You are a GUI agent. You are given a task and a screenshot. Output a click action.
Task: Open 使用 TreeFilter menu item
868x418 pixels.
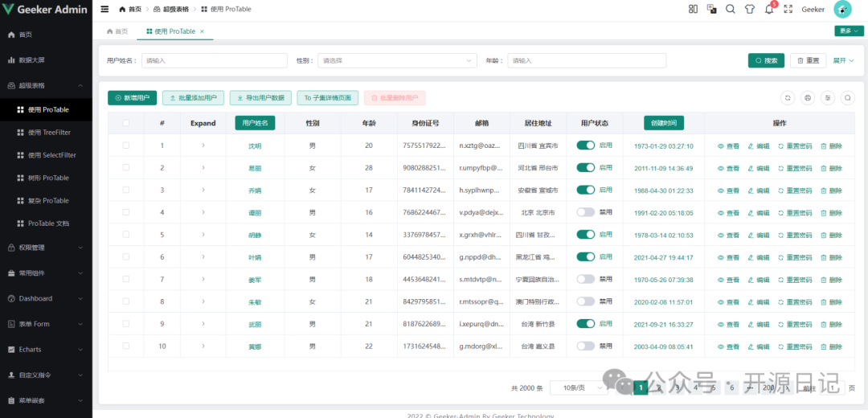(x=46, y=133)
